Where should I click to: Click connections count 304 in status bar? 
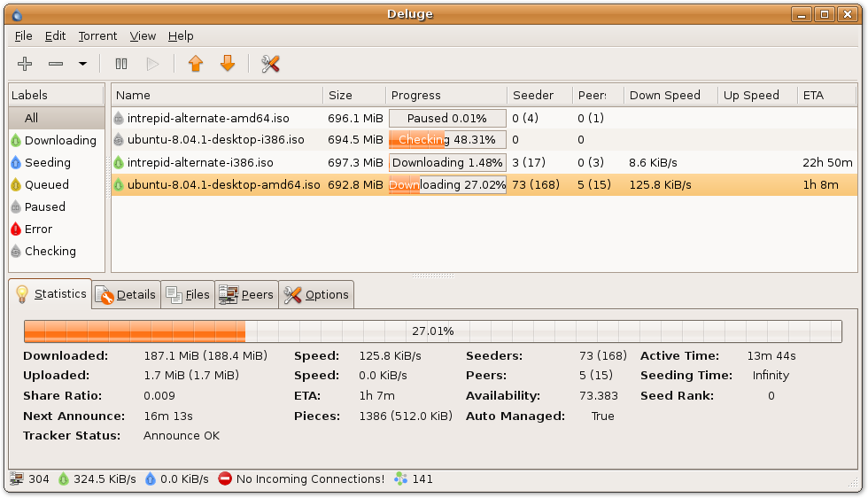(30, 479)
